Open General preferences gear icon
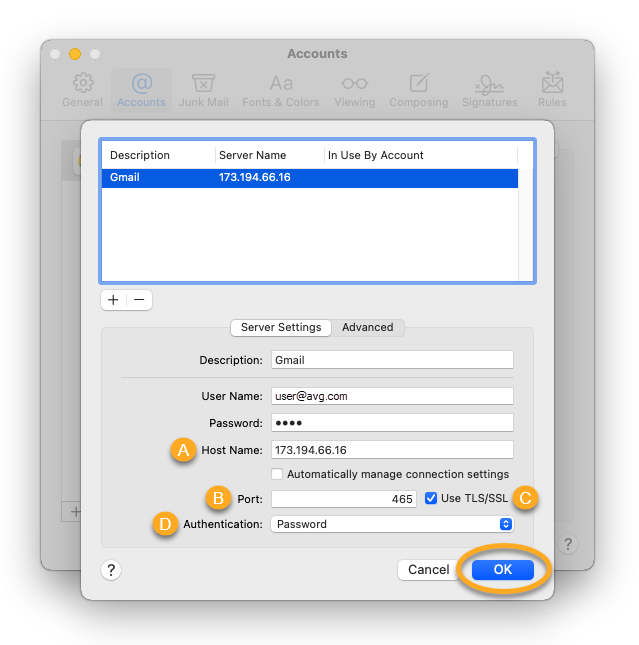This screenshot has height=645, width=639. click(82, 84)
